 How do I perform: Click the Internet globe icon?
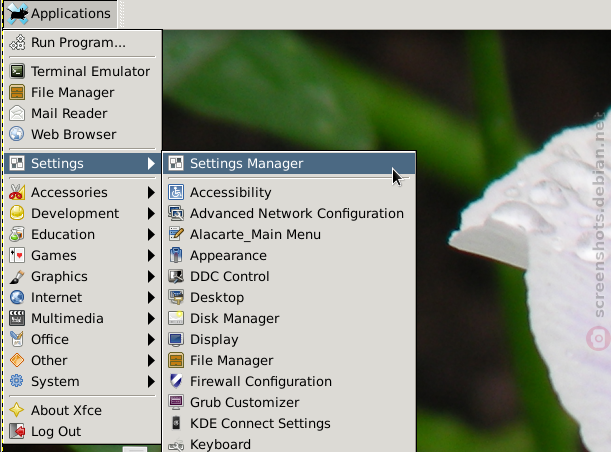click(x=17, y=297)
